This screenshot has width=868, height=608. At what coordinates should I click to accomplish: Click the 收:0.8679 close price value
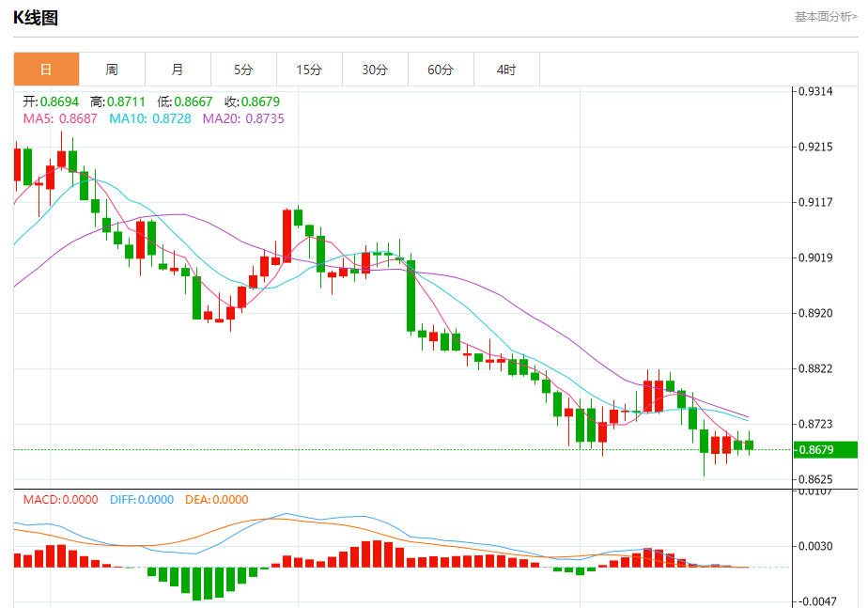click(252, 101)
